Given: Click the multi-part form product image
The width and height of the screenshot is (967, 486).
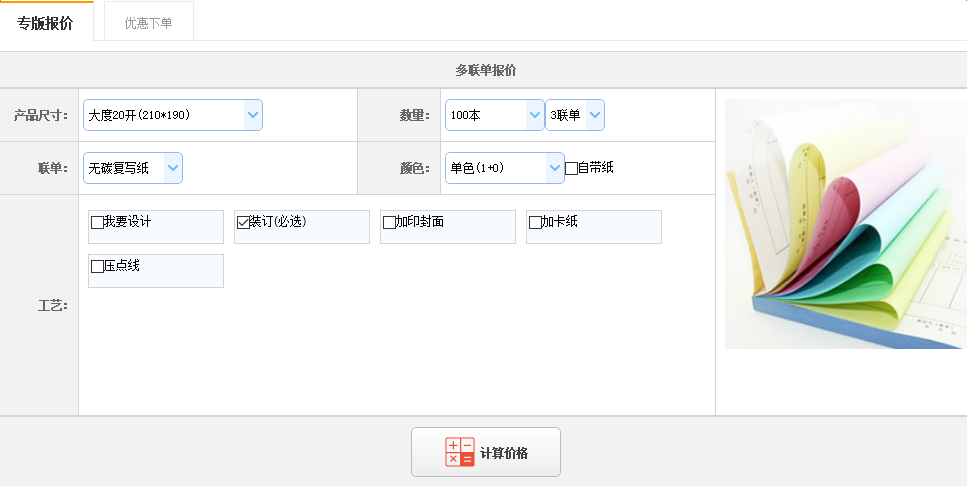Looking at the screenshot, I should (x=845, y=223).
